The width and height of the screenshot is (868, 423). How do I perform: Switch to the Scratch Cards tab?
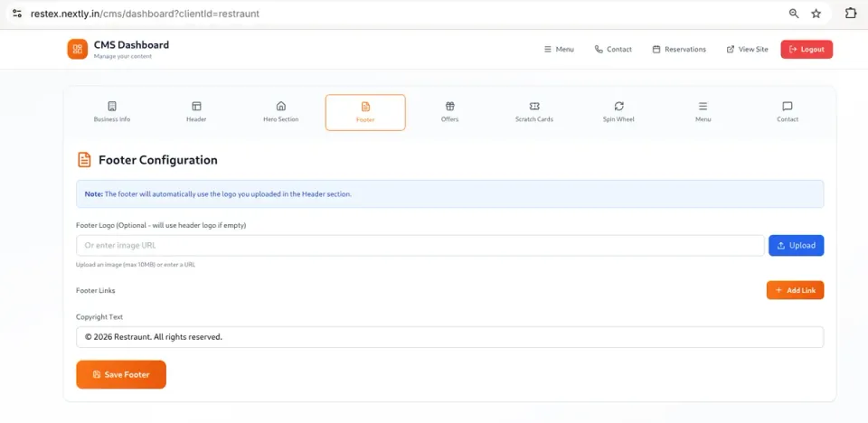534,112
